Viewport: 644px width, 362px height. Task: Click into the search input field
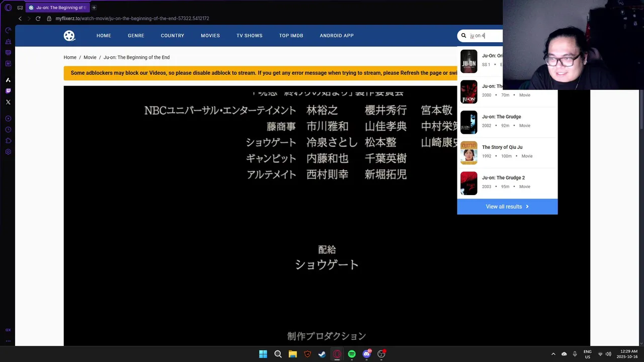486,36
